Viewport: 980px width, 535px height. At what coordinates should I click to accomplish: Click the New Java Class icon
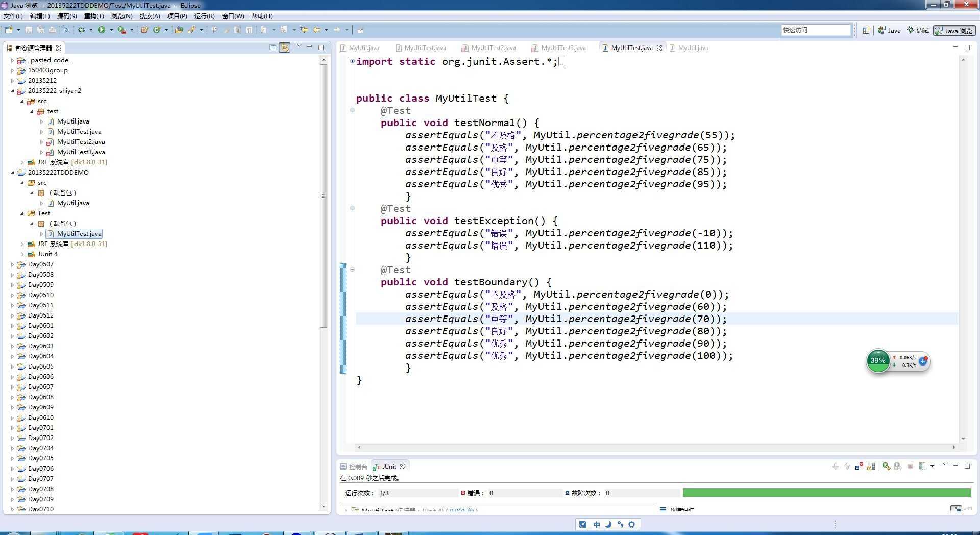click(x=157, y=30)
